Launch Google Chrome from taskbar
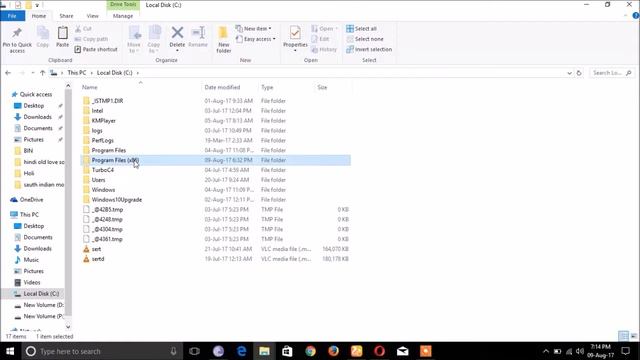 (311, 351)
